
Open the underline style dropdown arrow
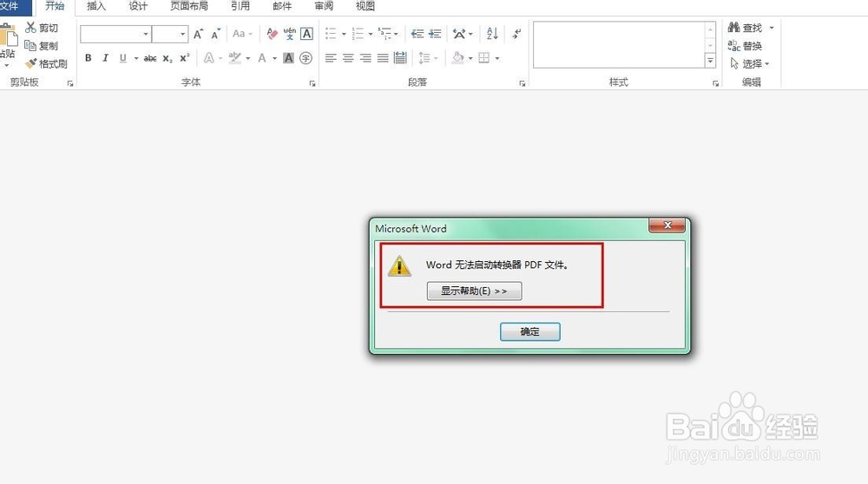[136, 58]
